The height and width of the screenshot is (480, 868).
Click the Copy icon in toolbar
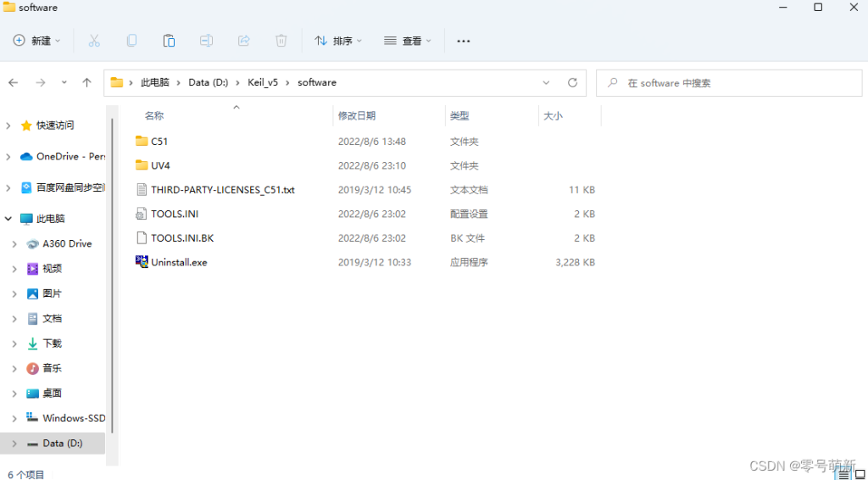point(131,41)
